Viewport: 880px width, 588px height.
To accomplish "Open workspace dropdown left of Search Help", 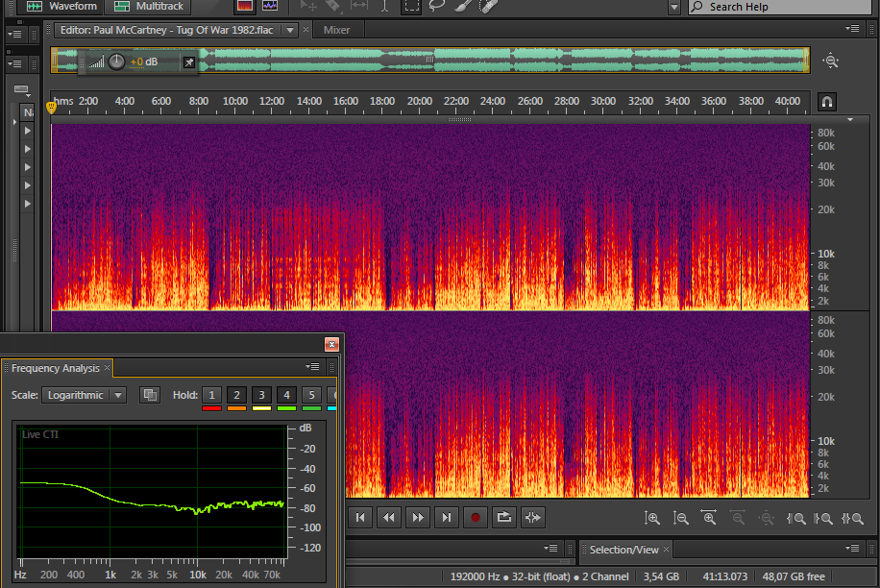I will coord(674,8).
